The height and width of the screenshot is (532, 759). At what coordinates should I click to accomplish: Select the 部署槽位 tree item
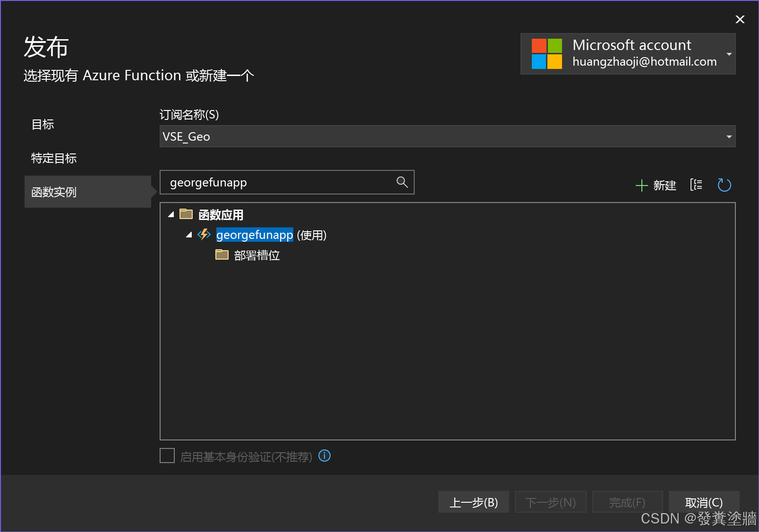257,255
